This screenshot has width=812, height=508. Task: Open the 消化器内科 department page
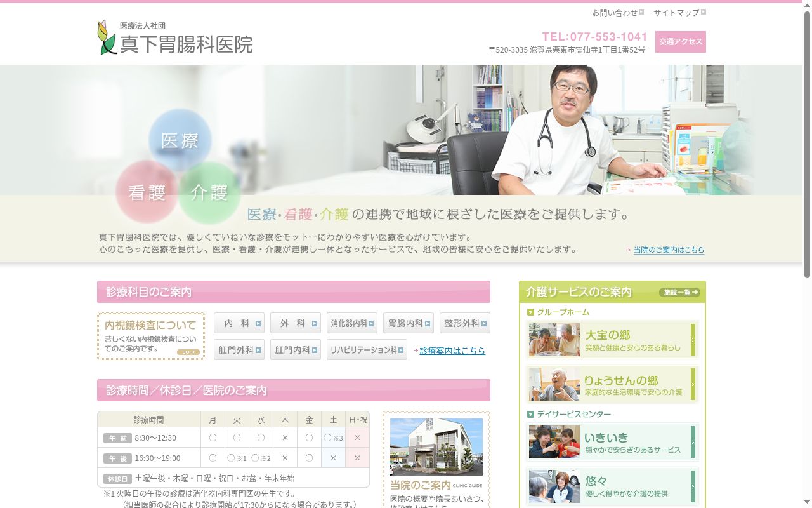click(352, 323)
